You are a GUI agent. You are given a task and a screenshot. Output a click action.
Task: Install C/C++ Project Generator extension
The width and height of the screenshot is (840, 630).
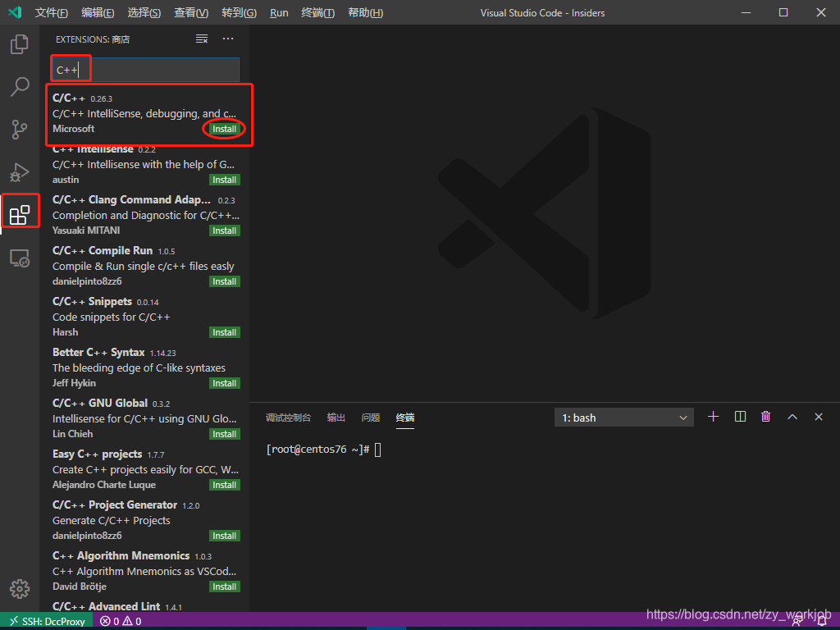[224, 536]
